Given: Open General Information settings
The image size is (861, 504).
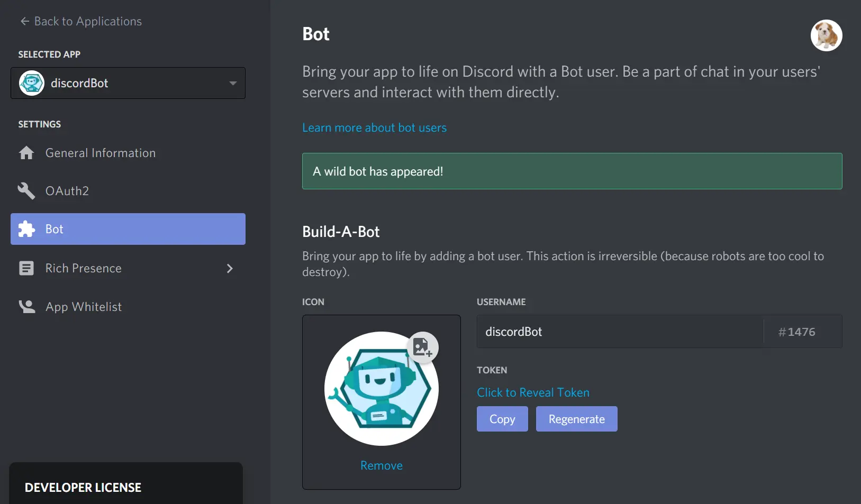Looking at the screenshot, I should tap(100, 153).
